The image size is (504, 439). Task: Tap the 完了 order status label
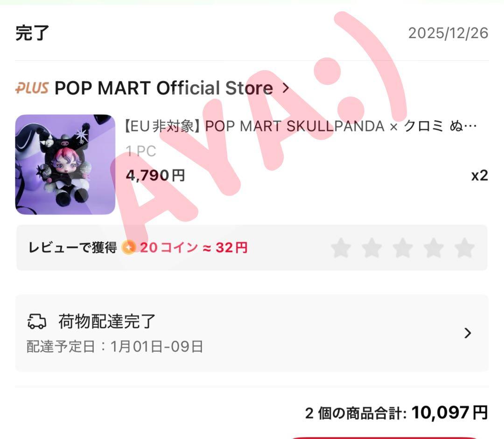[x=32, y=33]
